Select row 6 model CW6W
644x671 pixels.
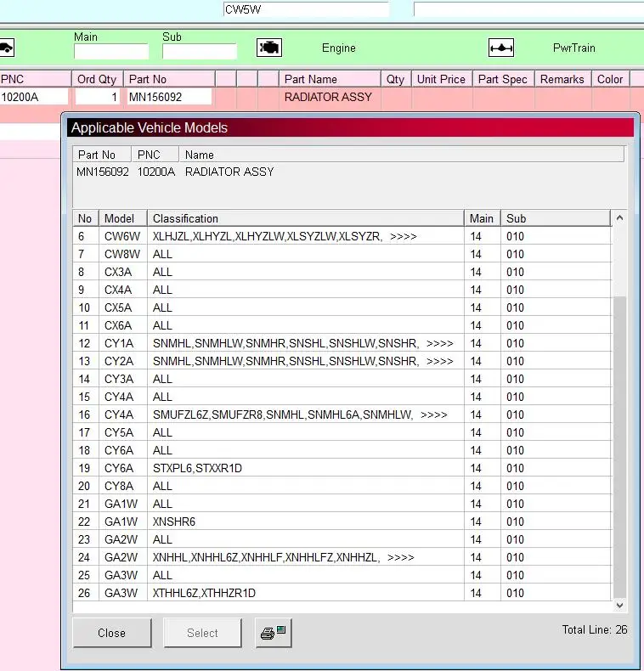342,236
